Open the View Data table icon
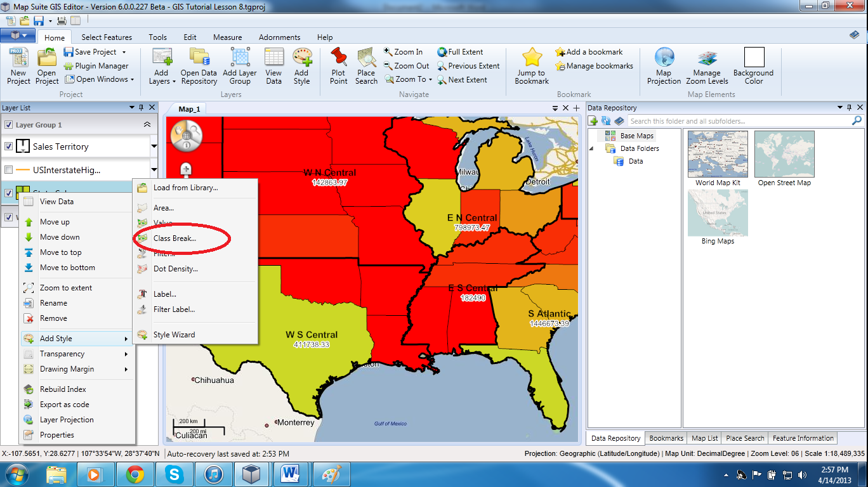868x487 pixels. coord(273,58)
